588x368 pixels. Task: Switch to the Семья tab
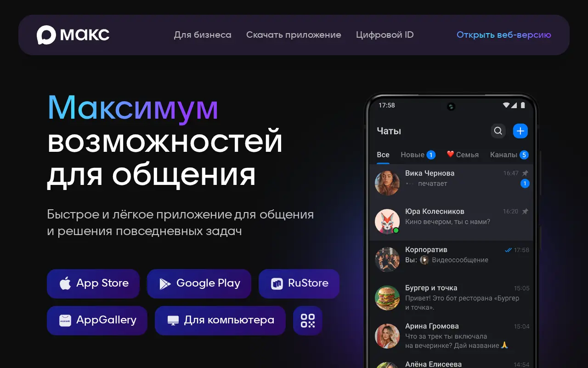[463, 155]
